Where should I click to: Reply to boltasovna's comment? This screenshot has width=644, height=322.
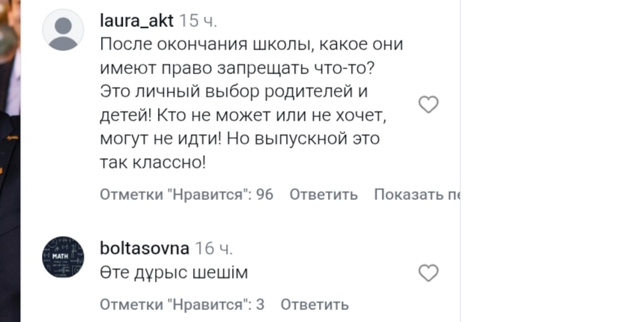point(315,305)
